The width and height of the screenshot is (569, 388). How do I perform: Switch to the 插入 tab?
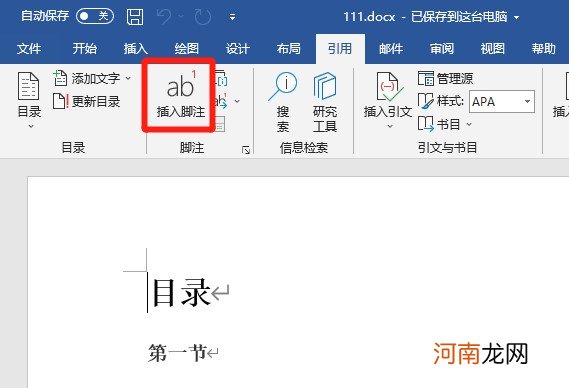click(136, 48)
